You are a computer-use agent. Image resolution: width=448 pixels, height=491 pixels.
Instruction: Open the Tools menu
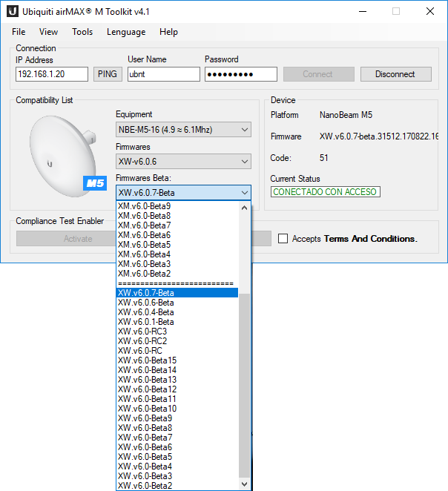[82, 32]
